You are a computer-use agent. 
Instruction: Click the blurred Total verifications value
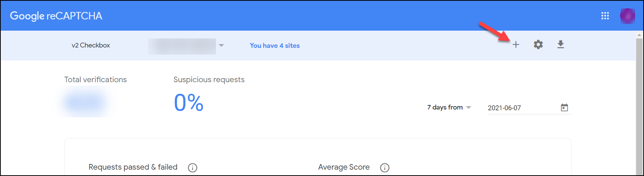[85, 102]
